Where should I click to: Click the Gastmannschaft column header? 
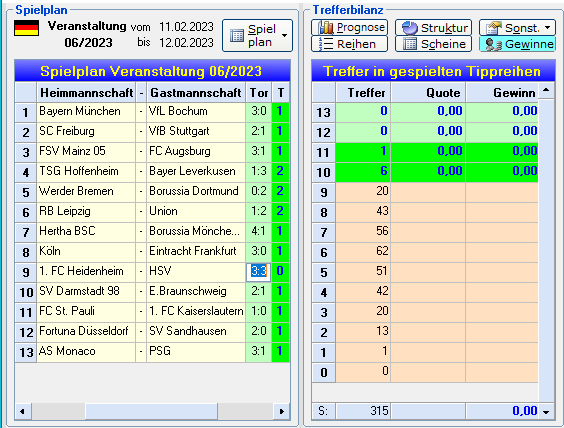(196, 92)
